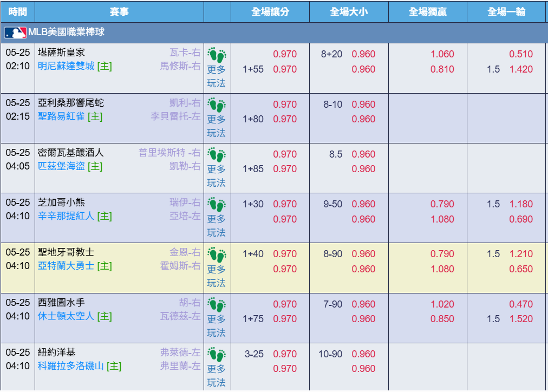
Task: Open footprints icon for 聖地牙哥教士 game
Action: point(217,254)
